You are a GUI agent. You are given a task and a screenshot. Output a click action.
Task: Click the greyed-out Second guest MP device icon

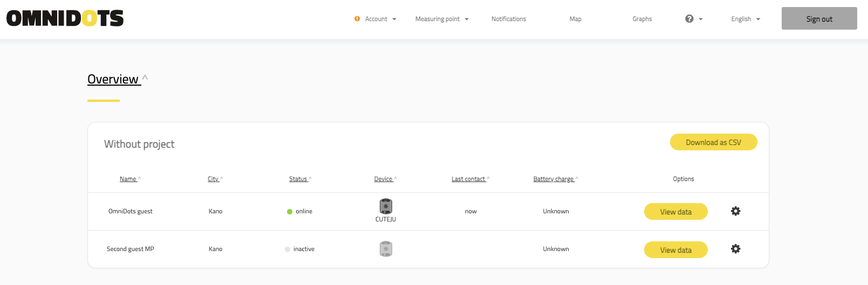click(386, 249)
